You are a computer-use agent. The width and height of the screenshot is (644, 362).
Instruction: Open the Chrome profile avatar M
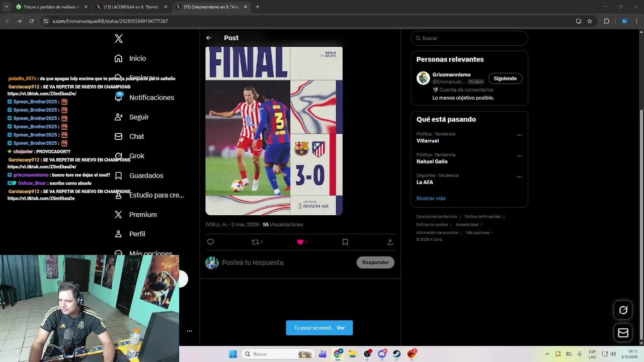click(x=624, y=21)
